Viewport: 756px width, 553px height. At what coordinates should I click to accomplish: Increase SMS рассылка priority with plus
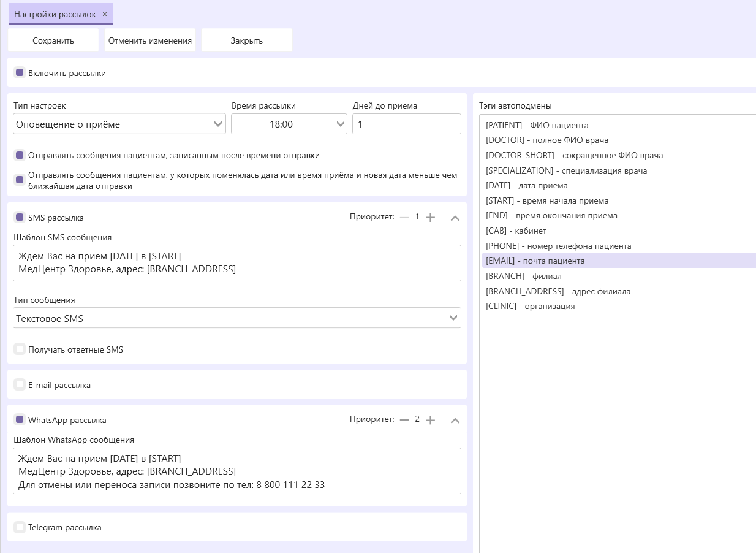tap(431, 218)
